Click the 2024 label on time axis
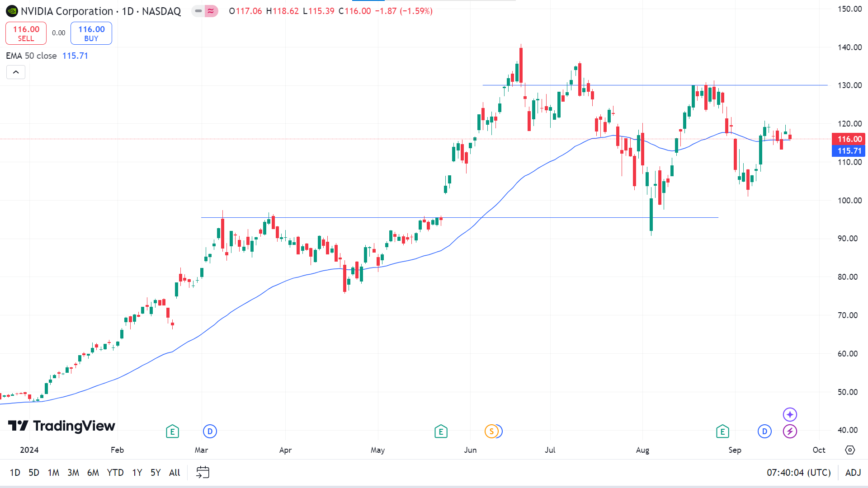 coord(29,450)
